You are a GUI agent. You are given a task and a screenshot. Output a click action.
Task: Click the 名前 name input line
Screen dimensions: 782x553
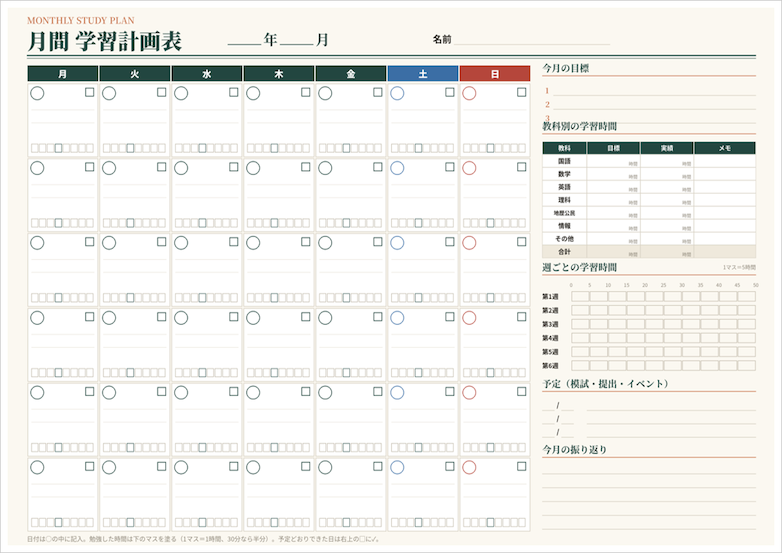(x=532, y=40)
